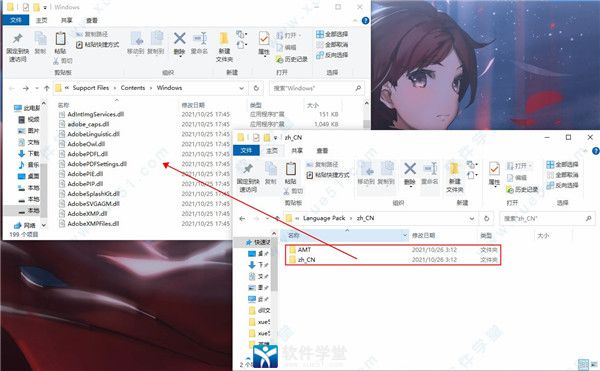Click Pin to Quick Access in zh_CN window
Viewport: 600px width, 371px height.
point(248,177)
